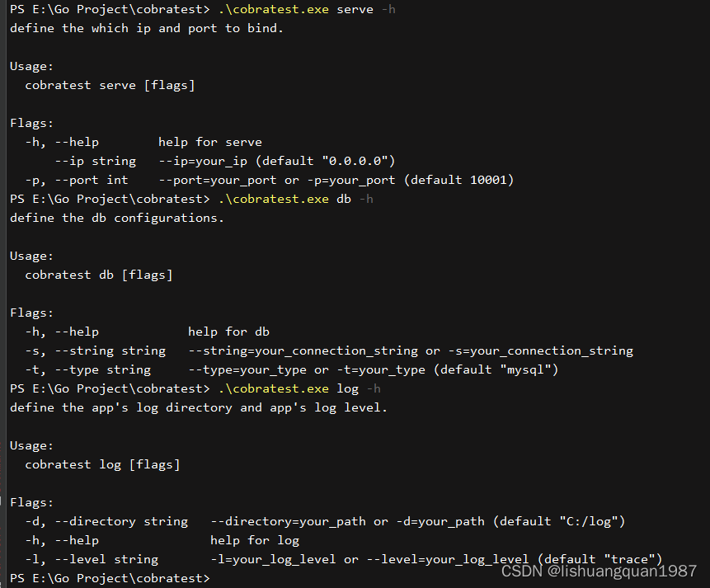Click the "-d, --directory string" flag text
This screenshot has width=710, height=588.
pos(106,521)
